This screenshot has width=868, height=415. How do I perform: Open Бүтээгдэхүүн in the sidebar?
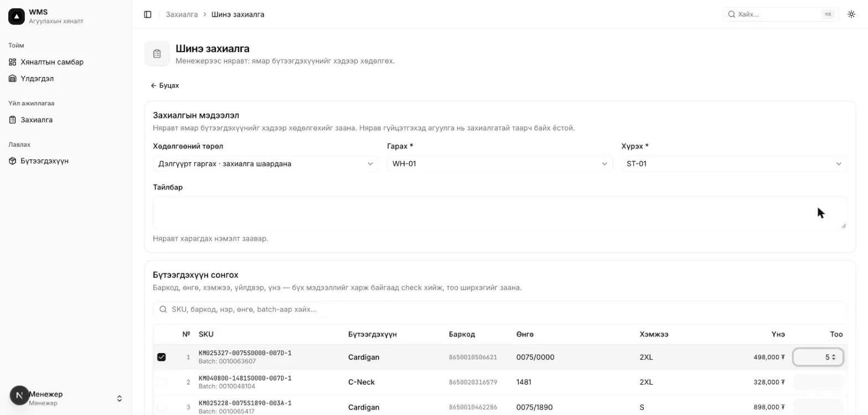pyautogui.click(x=66, y=161)
